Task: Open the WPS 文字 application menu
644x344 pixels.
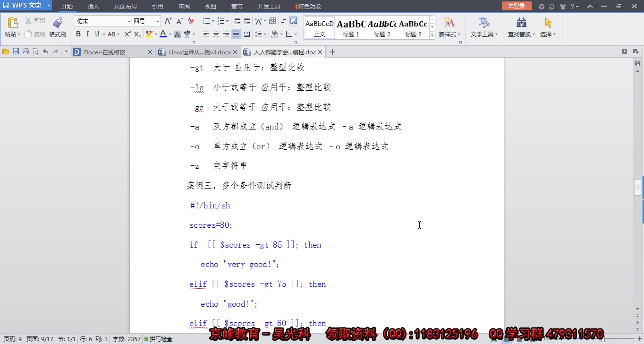Action: 26,6
